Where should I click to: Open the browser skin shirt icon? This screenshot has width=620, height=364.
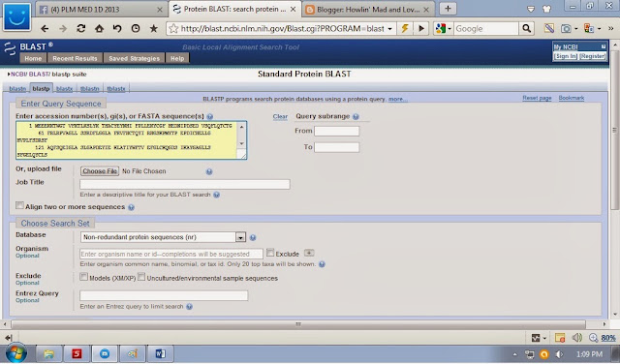546,9
